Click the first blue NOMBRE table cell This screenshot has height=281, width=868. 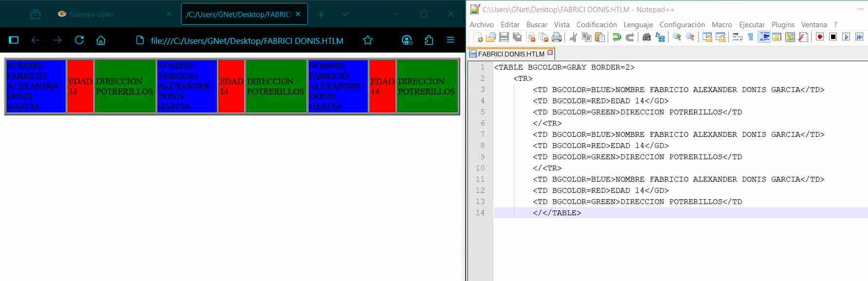[36, 86]
